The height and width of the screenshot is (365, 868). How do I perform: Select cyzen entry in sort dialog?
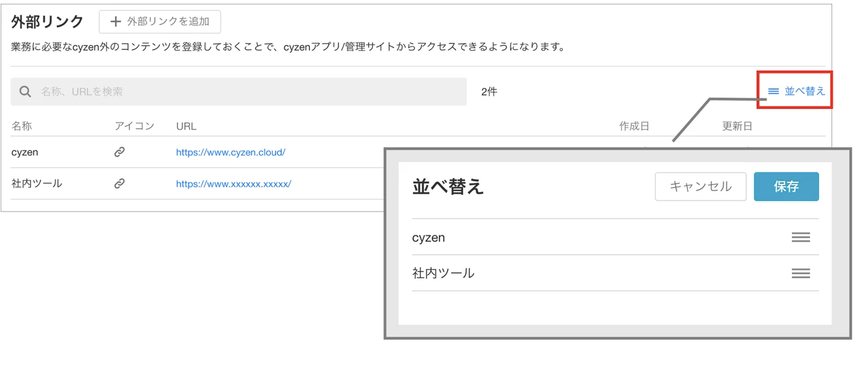tap(428, 238)
